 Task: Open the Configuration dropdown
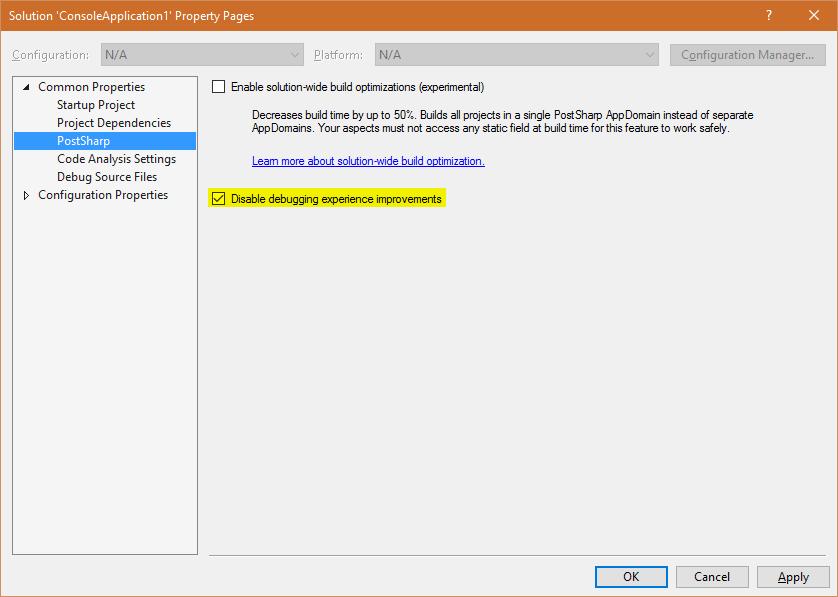pos(202,55)
